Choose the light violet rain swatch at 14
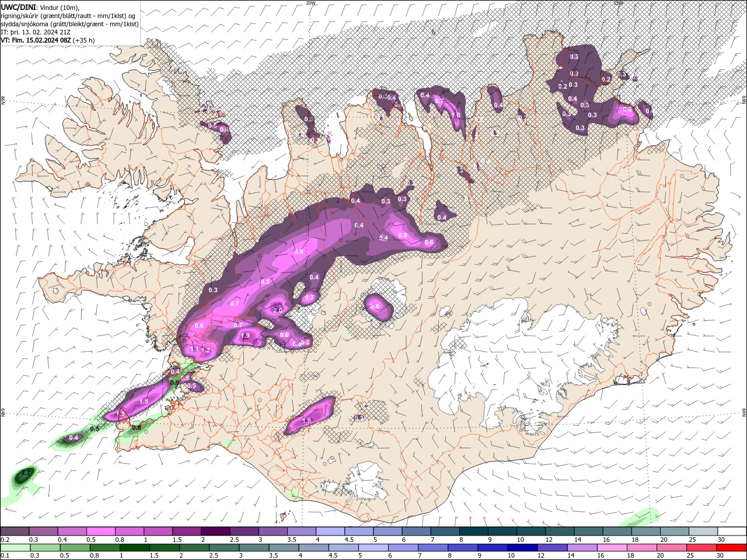The width and height of the screenshot is (747, 560). tap(582, 547)
